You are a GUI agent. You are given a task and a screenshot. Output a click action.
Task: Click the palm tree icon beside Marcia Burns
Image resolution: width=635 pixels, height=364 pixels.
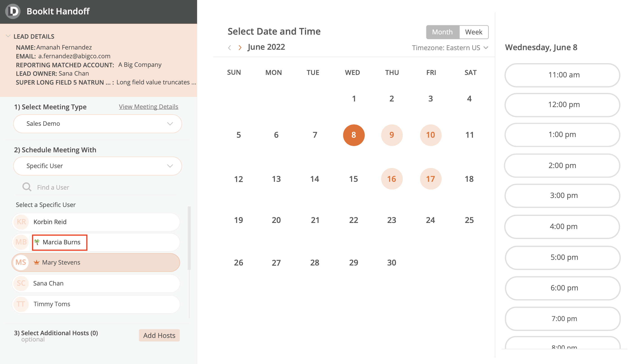pos(37,242)
